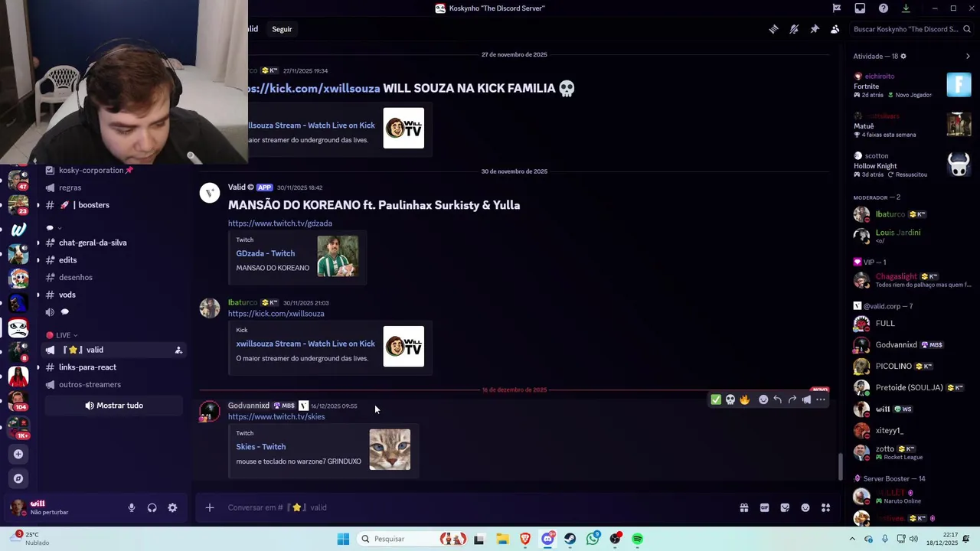The height and width of the screenshot is (551, 980).
Task: Open the emoji picker in chat bar
Action: click(x=805, y=507)
